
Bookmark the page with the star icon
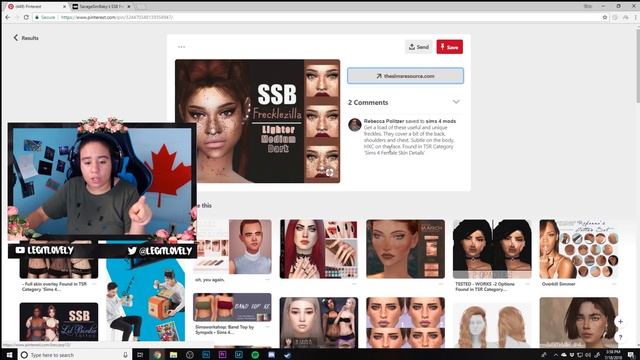[605, 17]
